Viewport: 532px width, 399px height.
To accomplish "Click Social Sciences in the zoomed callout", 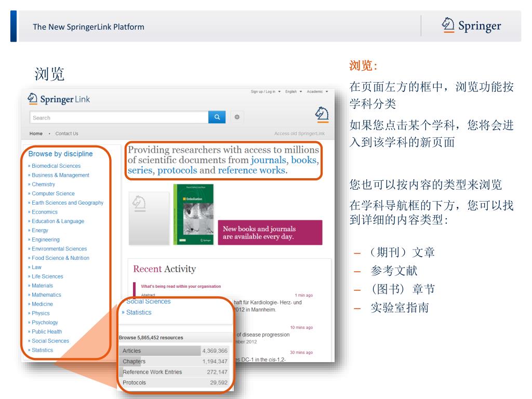I will [148, 301].
